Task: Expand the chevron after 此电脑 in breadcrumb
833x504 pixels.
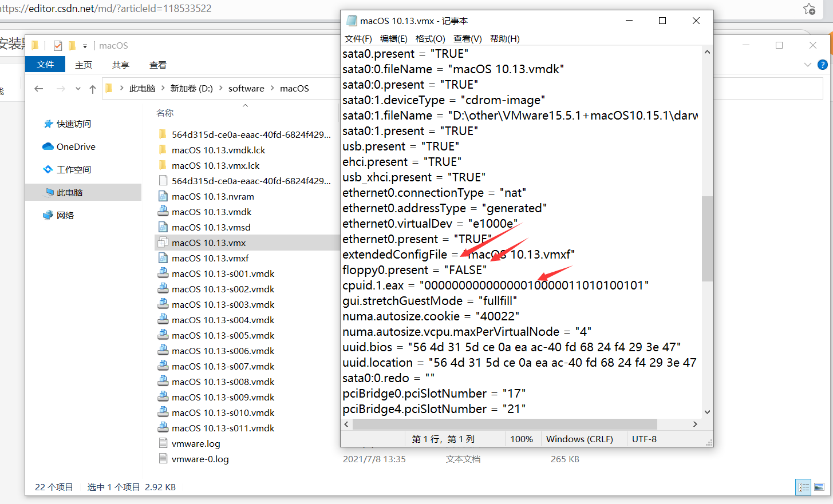Action: [x=163, y=88]
